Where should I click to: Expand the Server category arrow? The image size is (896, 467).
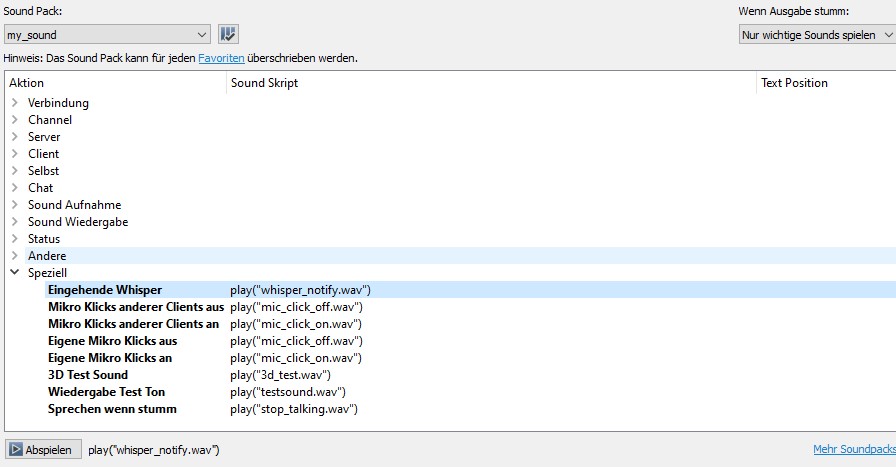coord(15,137)
